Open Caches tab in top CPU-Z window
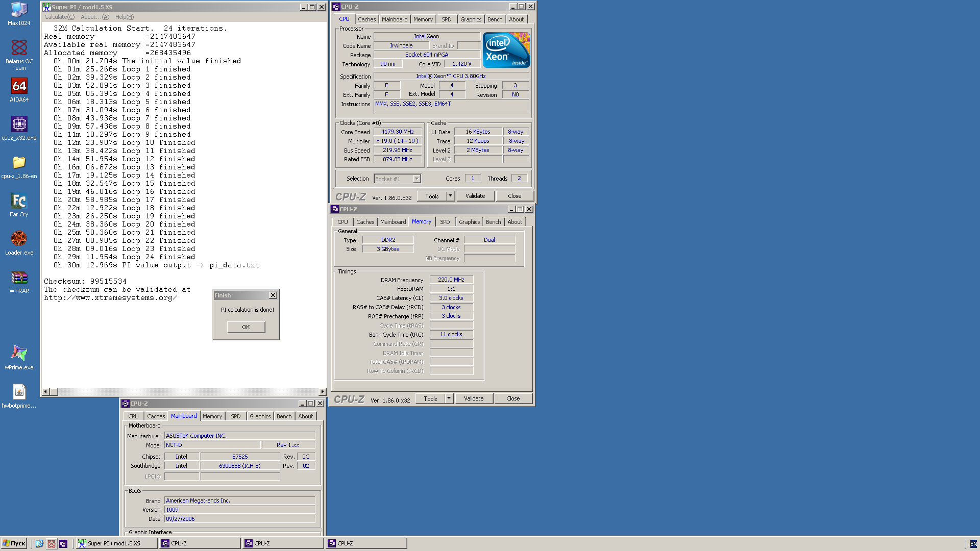This screenshot has height=551, width=980. [x=366, y=19]
